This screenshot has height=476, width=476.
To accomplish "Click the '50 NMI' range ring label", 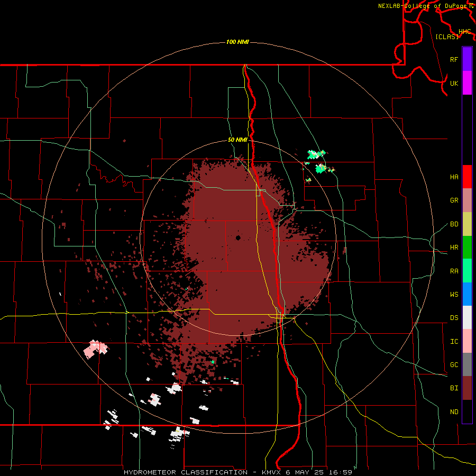I will coord(237,140).
